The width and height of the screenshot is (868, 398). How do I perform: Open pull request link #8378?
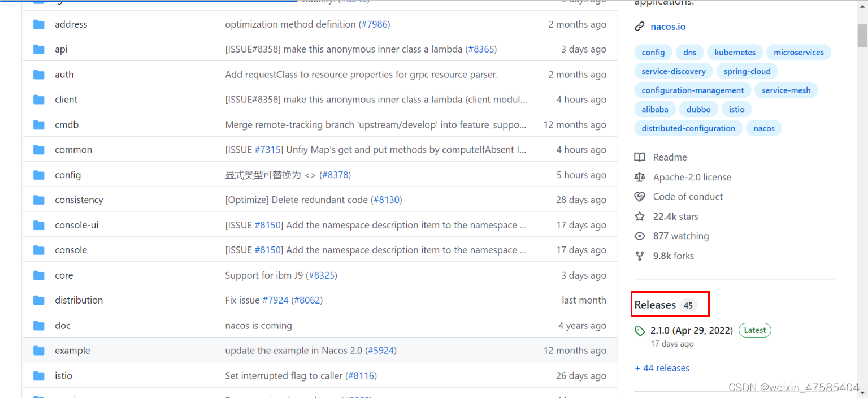pos(336,175)
